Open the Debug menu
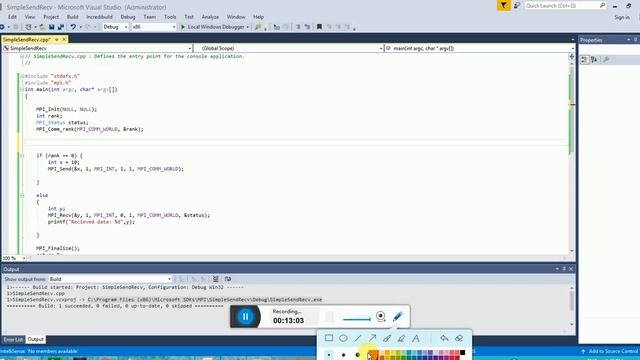 [128, 17]
